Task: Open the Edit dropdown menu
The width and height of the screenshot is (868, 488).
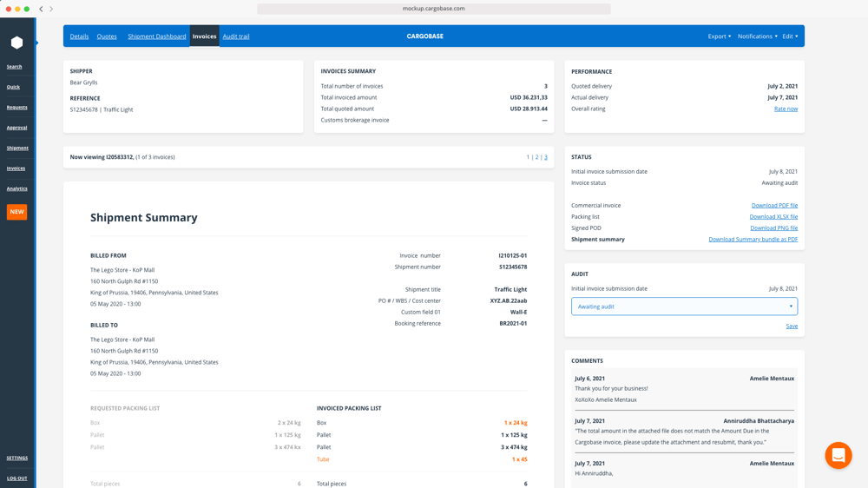Action: (790, 36)
